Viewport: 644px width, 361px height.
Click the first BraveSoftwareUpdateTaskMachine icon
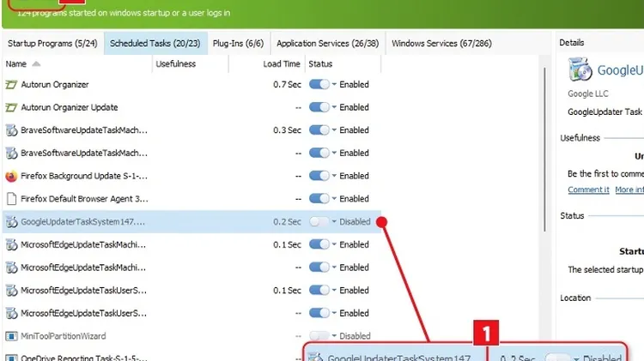pyautogui.click(x=12, y=130)
